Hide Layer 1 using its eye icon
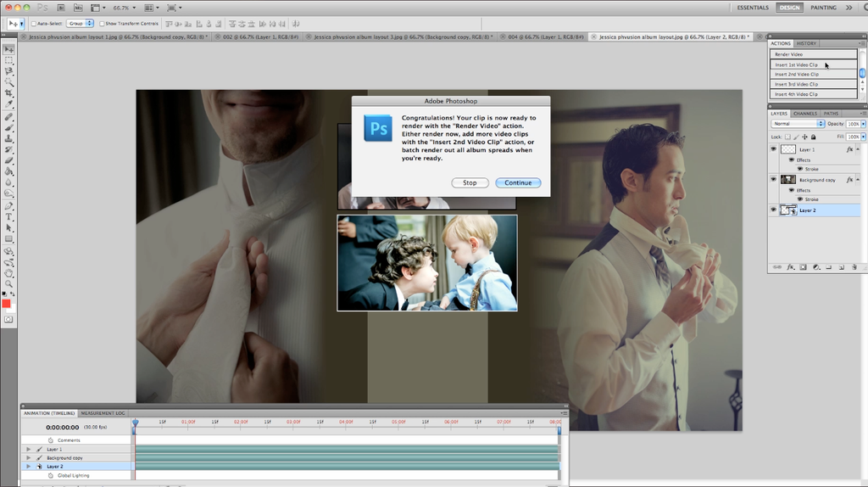 click(773, 149)
